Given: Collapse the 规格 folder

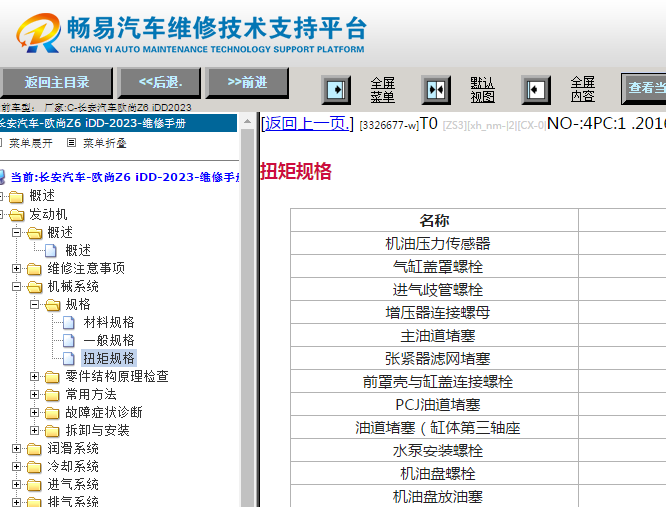Looking at the screenshot, I should pos(34,304).
